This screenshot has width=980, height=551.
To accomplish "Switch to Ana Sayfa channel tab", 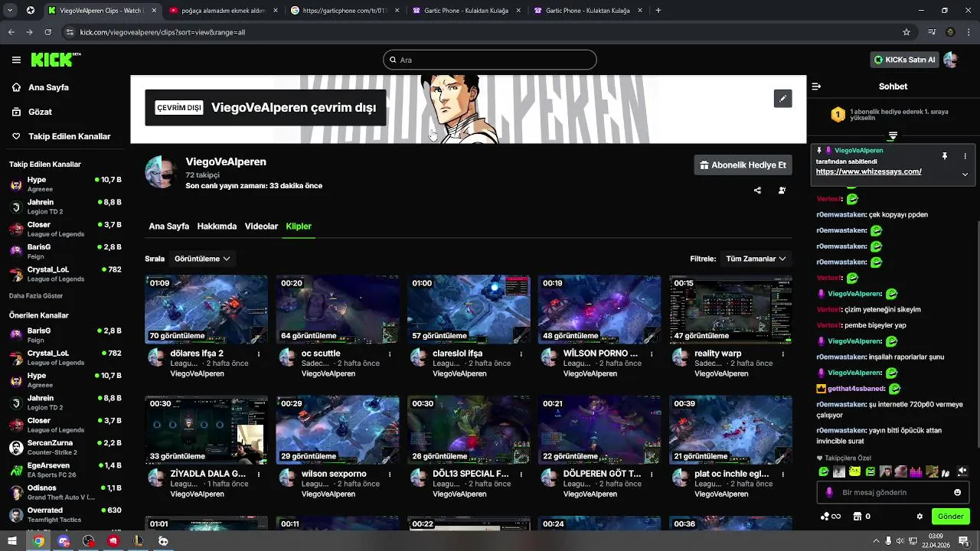I will pyautogui.click(x=169, y=227).
